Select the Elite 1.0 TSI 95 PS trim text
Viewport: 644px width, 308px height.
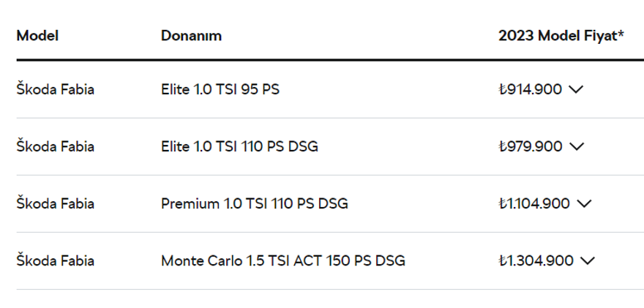coord(220,90)
